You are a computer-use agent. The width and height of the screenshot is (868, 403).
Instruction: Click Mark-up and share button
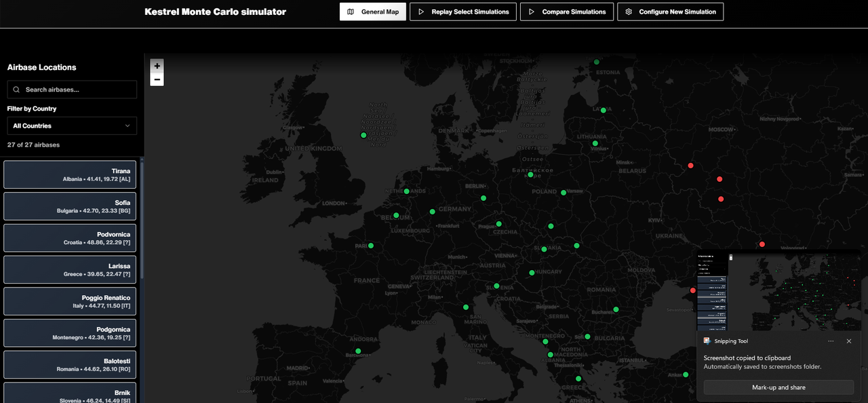(778, 387)
